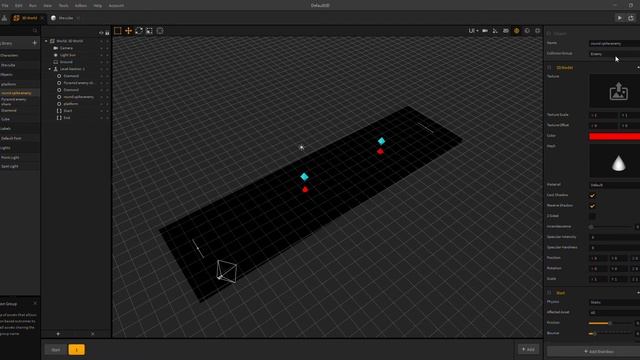The width and height of the screenshot is (640, 360).
Task: Open the File menu
Action: tap(5, 6)
